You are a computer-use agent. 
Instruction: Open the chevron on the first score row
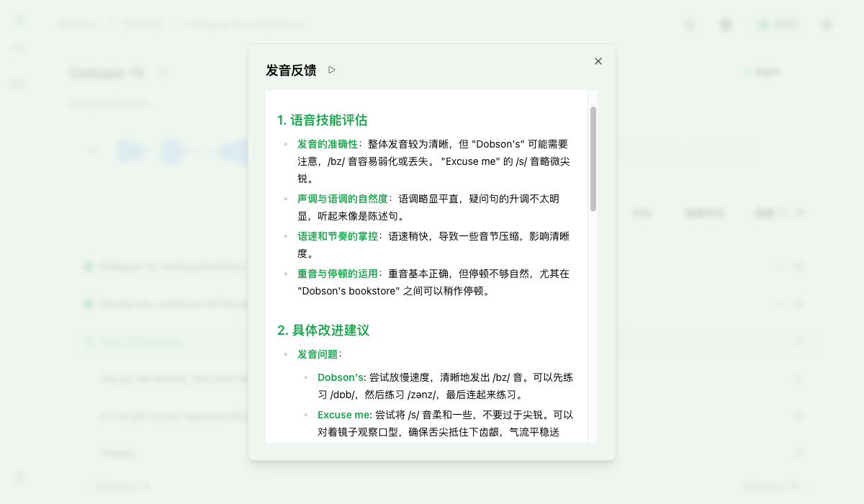(x=798, y=266)
